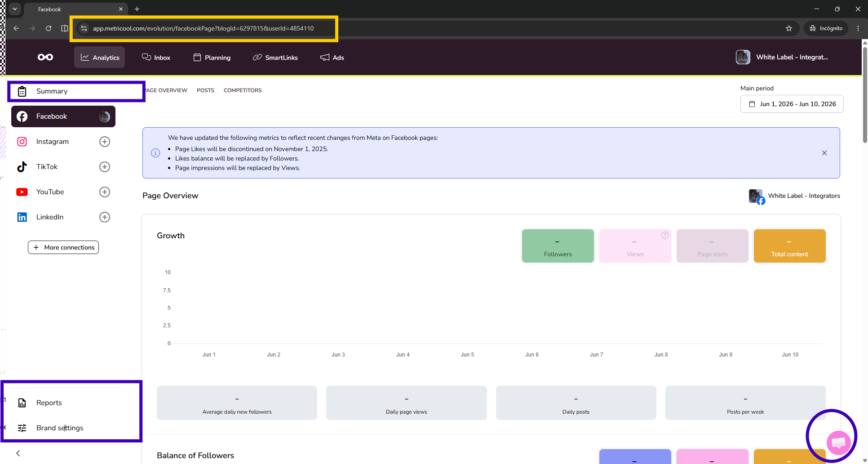Image resolution: width=868 pixels, height=464 pixels.
Task: Open the browser side panel
Action: (x=65, y=28)
